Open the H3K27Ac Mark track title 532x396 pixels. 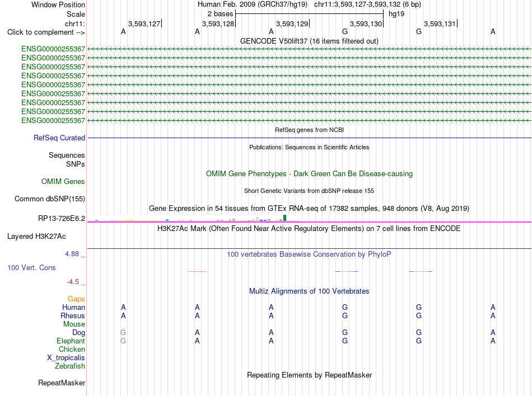click(x=309, y=228)
